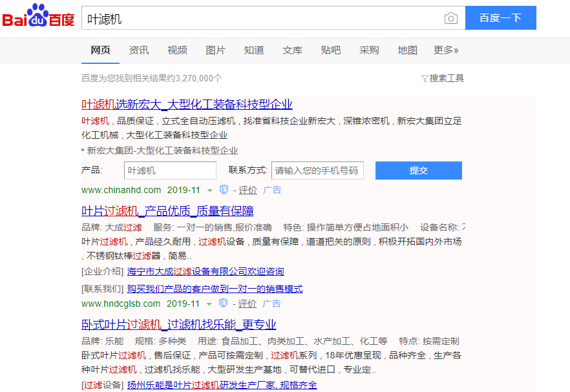Click the 提交 submit button

point(419,170)
